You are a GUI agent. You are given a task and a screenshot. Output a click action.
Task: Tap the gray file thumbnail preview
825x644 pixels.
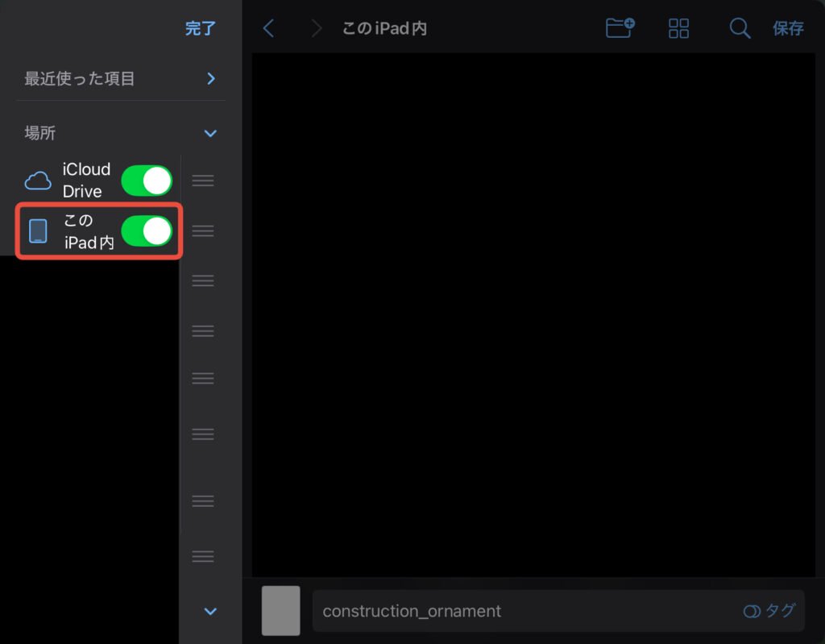point(280,610)
